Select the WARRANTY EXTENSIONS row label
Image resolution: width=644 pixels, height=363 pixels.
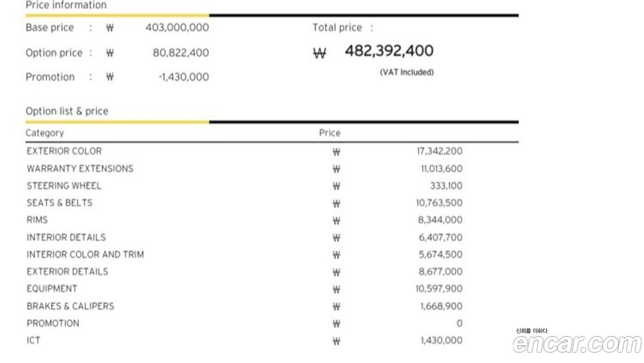click(x=80, y=168)
